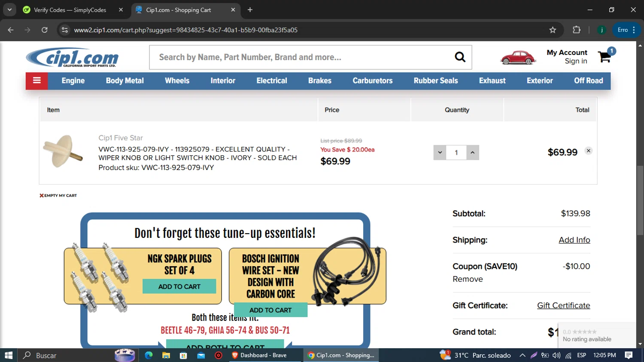Image resolution: width=644 pixels, height=362 pixels.
Task: Open the wiper knob product title
Action: tap(197, 153)
